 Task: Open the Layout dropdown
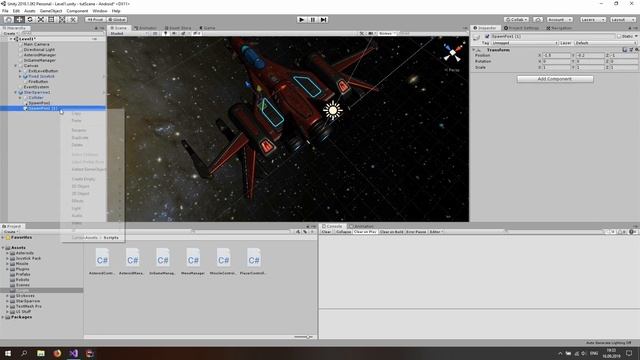coord(623,20)
